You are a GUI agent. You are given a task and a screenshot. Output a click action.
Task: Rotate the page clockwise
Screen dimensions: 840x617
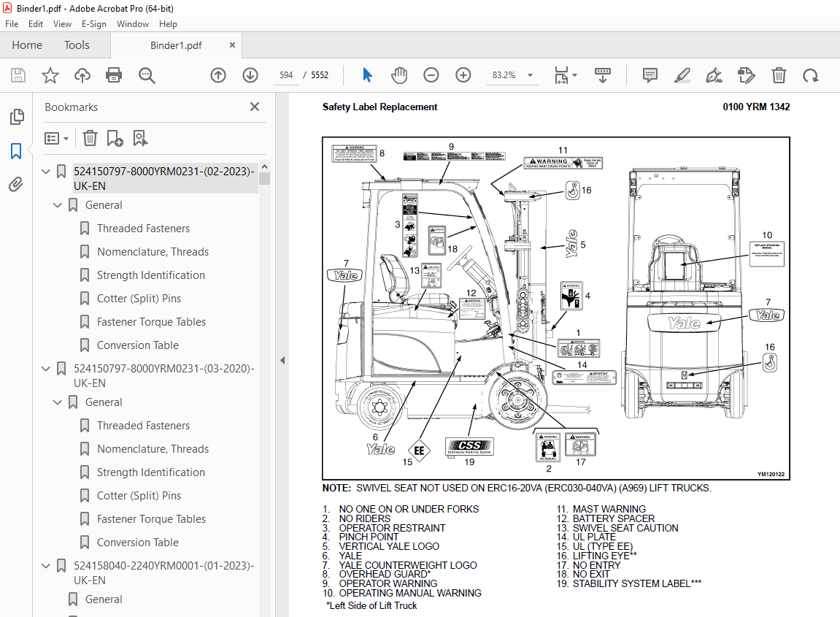click(x=811, y=75)
